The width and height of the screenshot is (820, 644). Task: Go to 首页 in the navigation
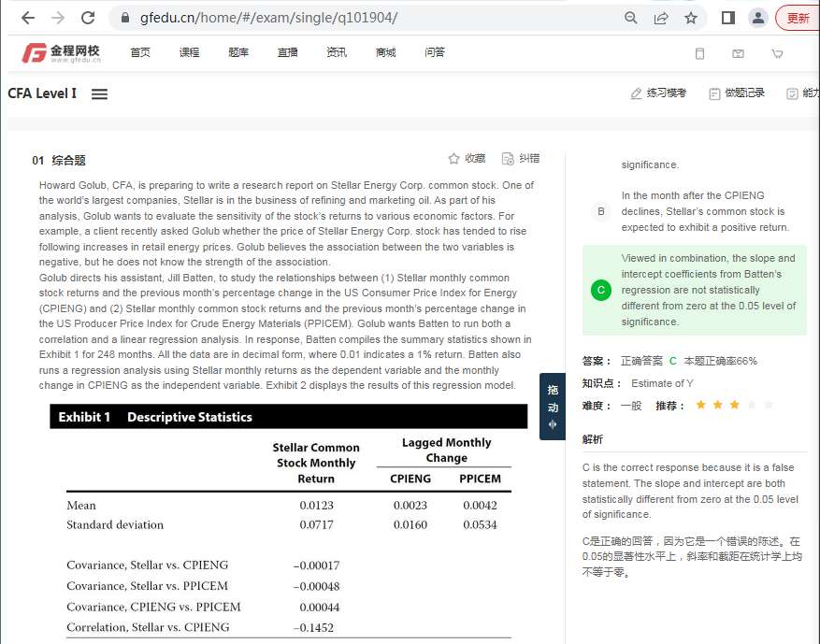tap(140, 52)
